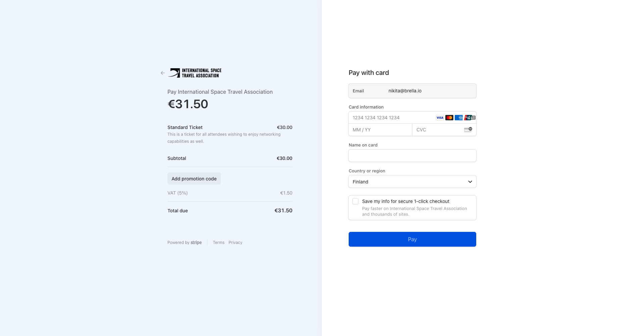Image resolution: width=644 pixels, height=336 pixels.
Task: Focus the Name on card field
Action: pos(412,156)
